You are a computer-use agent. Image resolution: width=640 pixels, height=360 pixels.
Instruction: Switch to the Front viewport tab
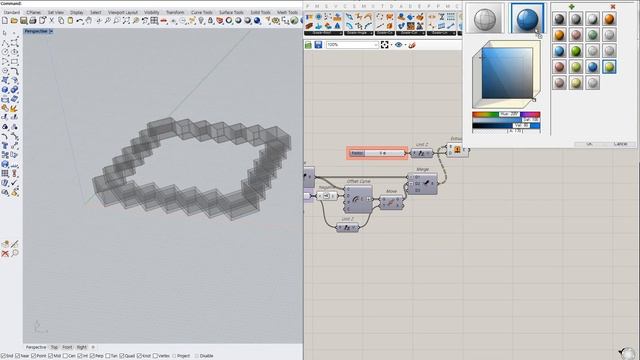67,347
